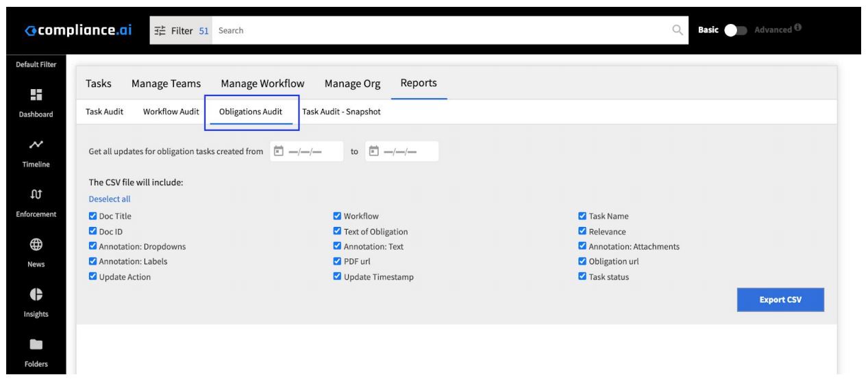The width and height of the screenshot is (868, 388).
Task: Open the start date calendar icon
Action: 278,151
